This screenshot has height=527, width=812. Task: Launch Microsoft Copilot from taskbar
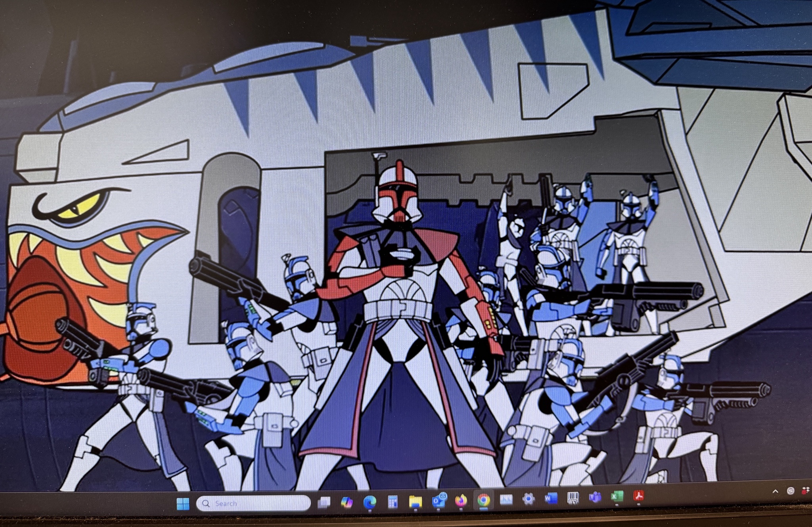click(347, 502)
